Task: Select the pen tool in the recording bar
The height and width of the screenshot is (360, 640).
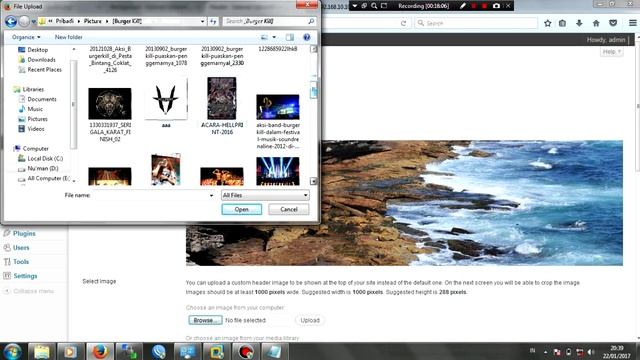Action: 462,6
